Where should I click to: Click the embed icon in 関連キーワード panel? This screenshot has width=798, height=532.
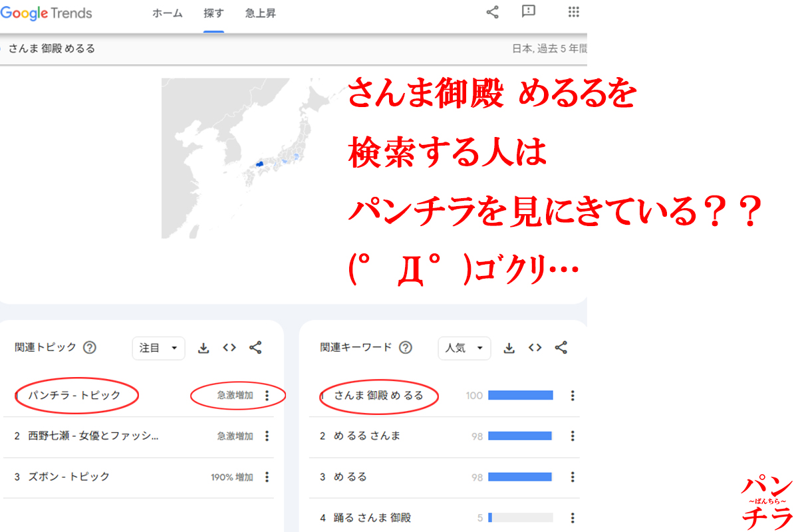(x=535, y=347)
